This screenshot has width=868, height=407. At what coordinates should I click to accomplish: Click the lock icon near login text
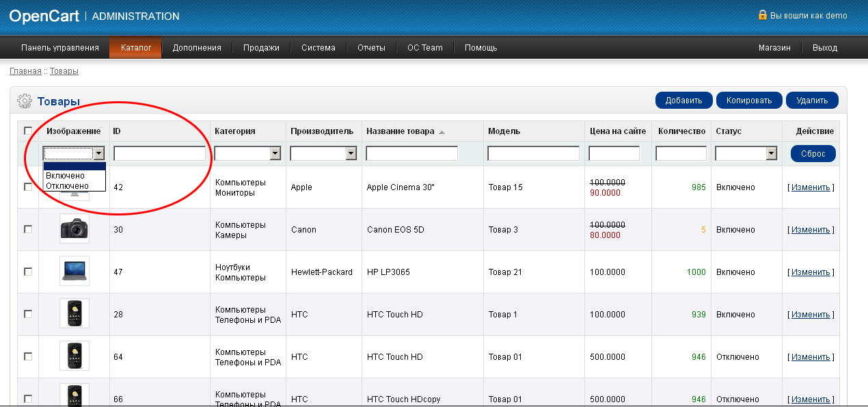pyautogui.click(x=762, y=15)
